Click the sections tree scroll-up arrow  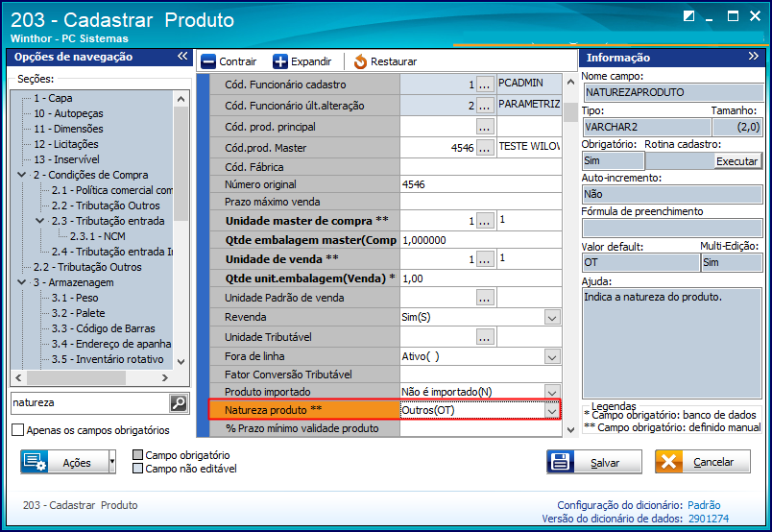point(181,99)
